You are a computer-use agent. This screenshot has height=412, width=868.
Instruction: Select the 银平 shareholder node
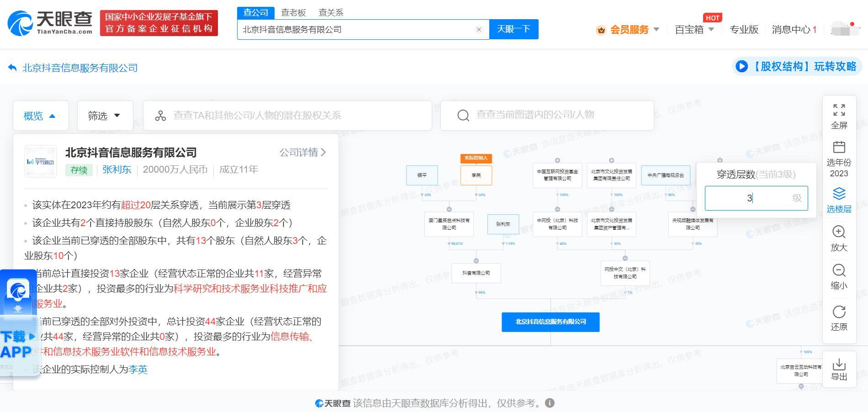(422, 175)
